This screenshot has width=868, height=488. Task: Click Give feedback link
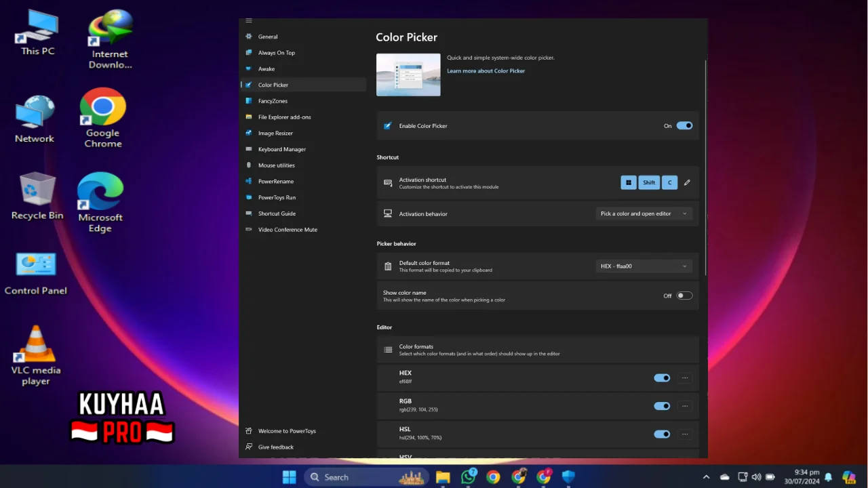tap(276, 447)
